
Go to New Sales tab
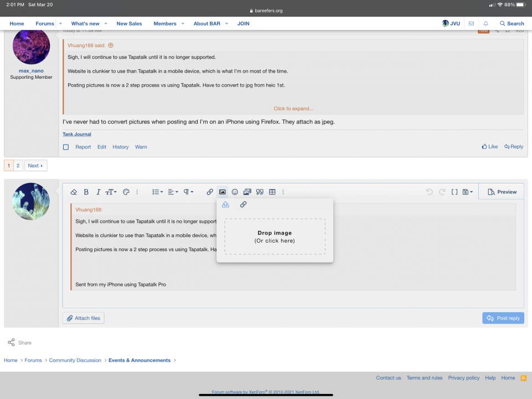[129, 24]
